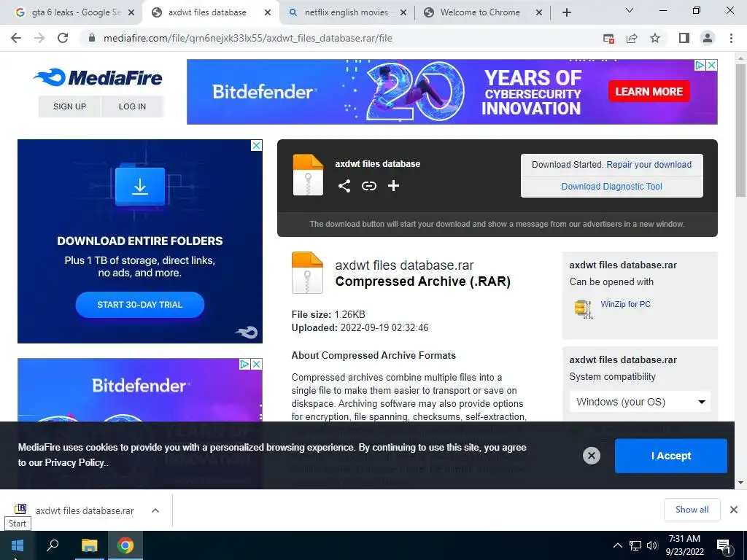The width and height of the screenshot is (747, 560).
Task: Click the plus save-to-account icon
Action: pos(393,186)
